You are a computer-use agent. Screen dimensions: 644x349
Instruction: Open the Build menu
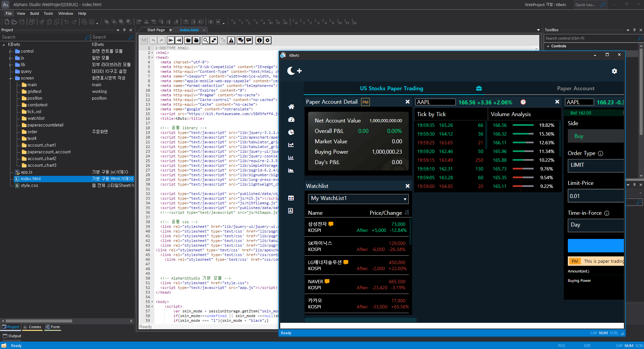[x=34, y=13]
